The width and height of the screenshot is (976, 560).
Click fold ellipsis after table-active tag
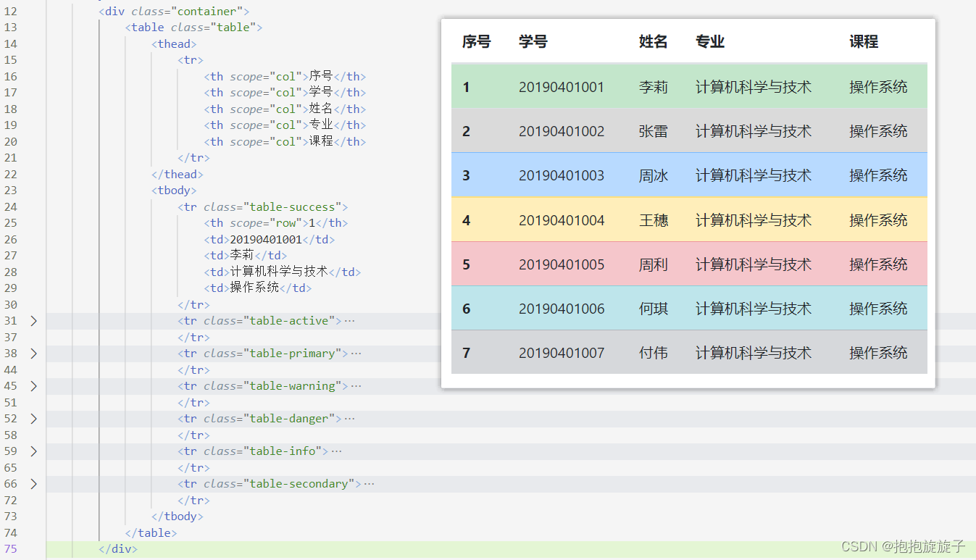(x=350, y=321)
